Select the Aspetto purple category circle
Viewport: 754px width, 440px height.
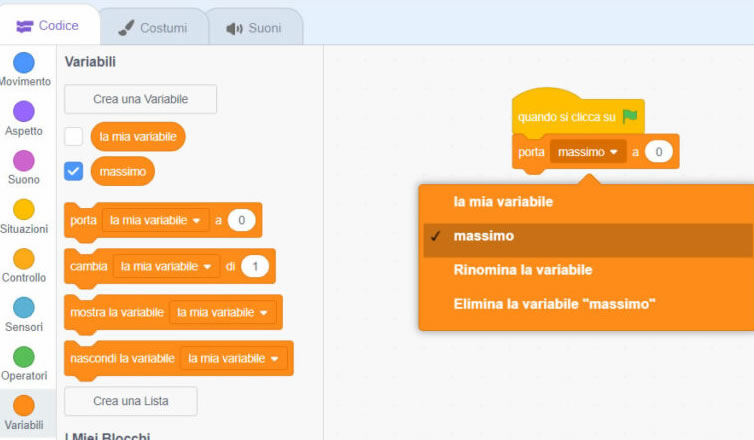coord(24,112)
